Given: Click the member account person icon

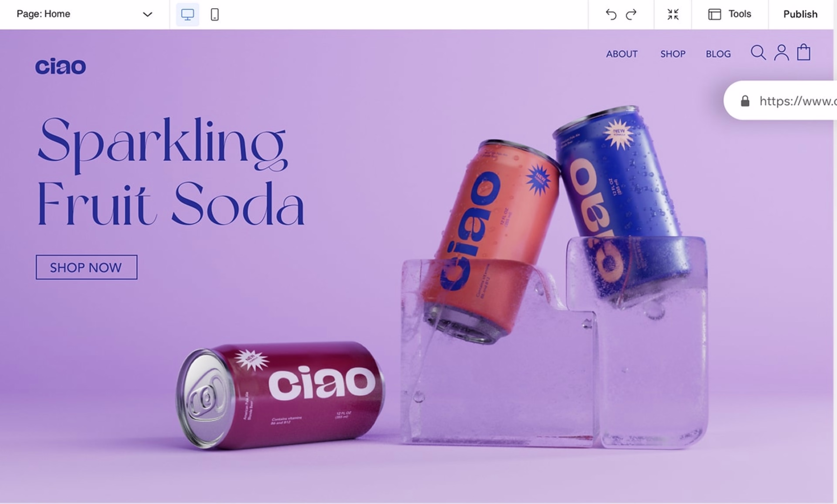Looking at the screenshot, I should pyautogui.click(x=781, y=53).
